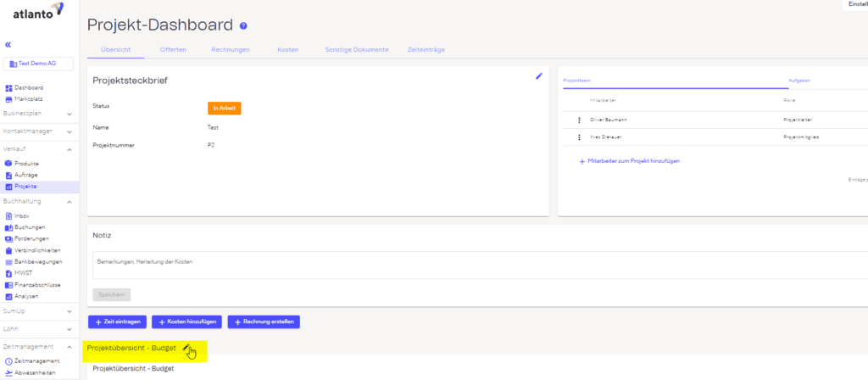Click the Zeit eintragen button
Image resolution: width=868 pixels, height=380 pixels.
click(x=116, y=322)
